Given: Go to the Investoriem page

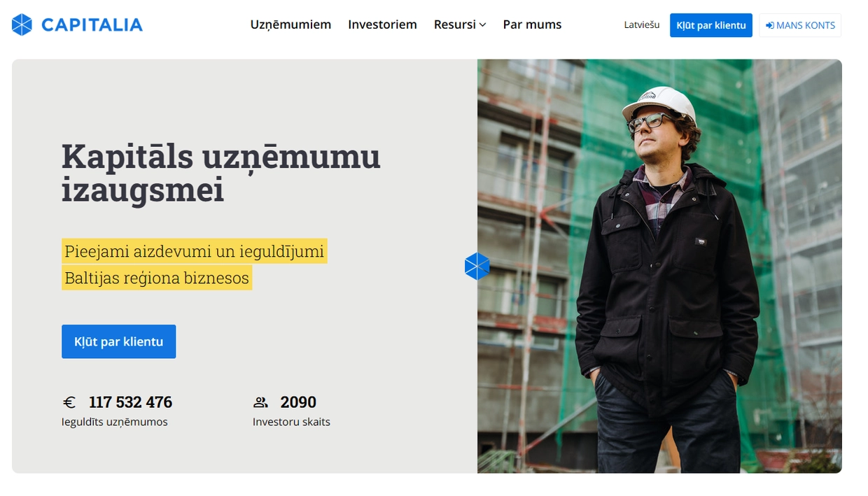Looking at the screenshot, I should point(382,24).
